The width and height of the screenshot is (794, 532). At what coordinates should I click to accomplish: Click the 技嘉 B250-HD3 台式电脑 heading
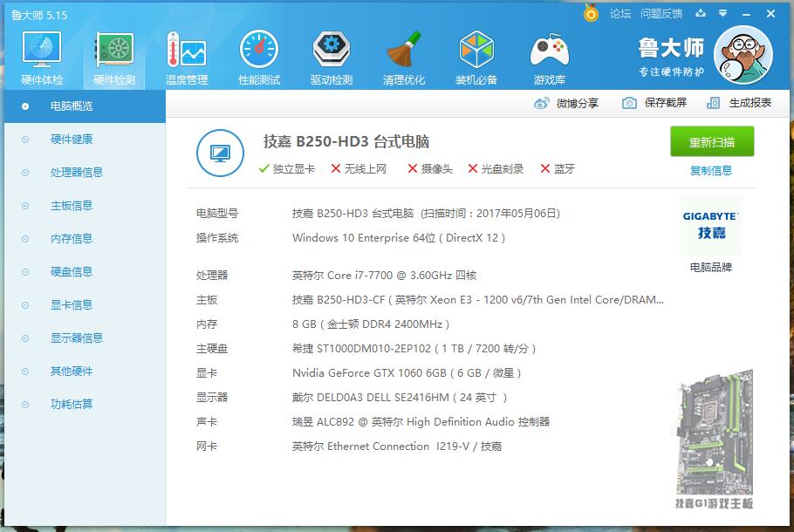[x=346, y=141]
